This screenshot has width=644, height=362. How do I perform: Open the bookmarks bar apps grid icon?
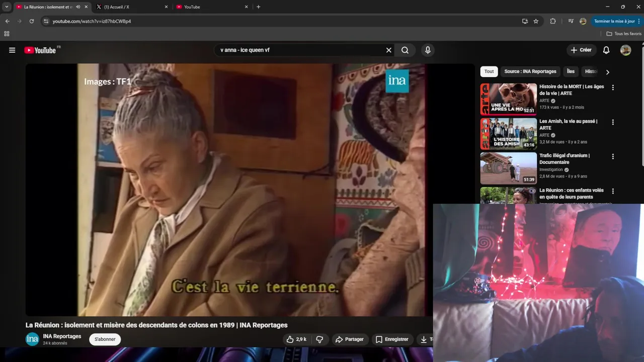tap(7, 34)
